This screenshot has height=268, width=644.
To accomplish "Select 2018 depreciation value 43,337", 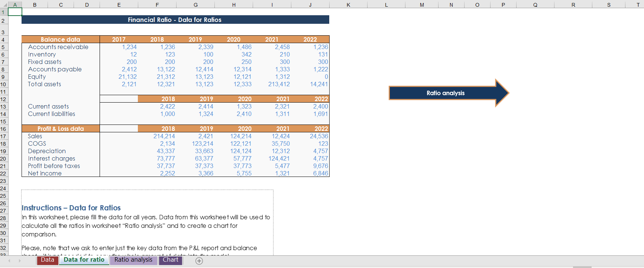I will (166, 151).
